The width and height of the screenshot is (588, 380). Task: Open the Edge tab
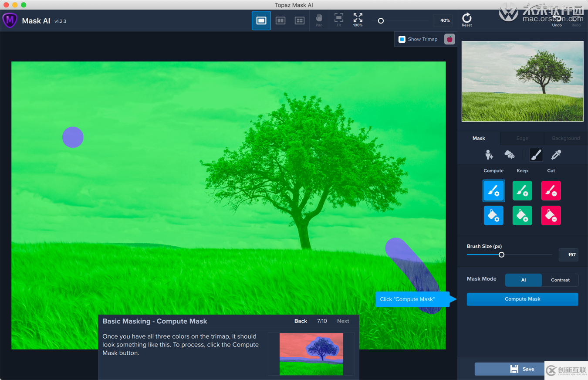pyautogui.click(x=522, y=138)
